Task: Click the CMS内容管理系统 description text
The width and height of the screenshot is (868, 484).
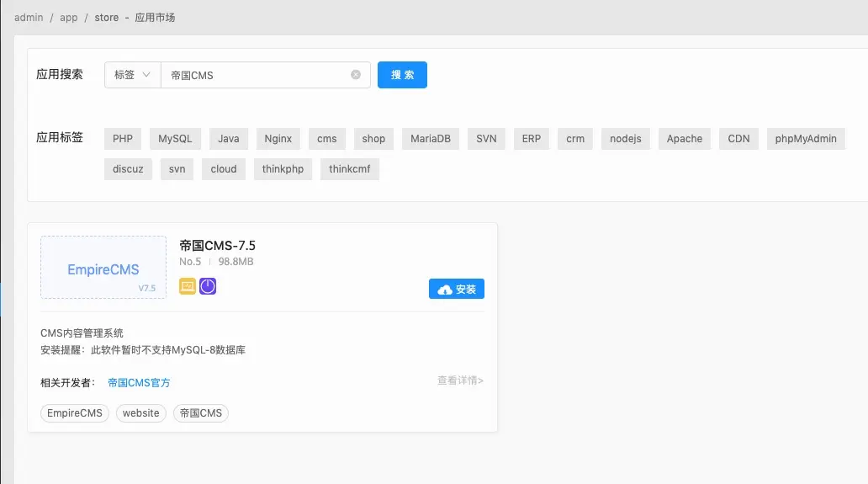Action: 82,332
